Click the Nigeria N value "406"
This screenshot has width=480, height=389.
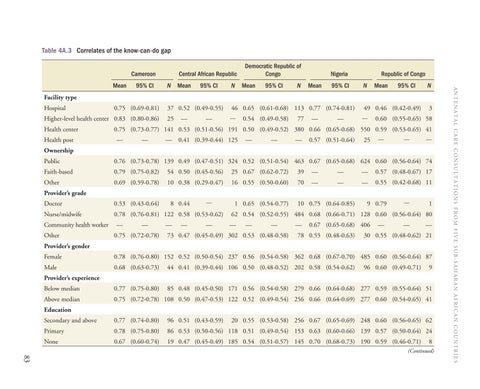(365, 225)
